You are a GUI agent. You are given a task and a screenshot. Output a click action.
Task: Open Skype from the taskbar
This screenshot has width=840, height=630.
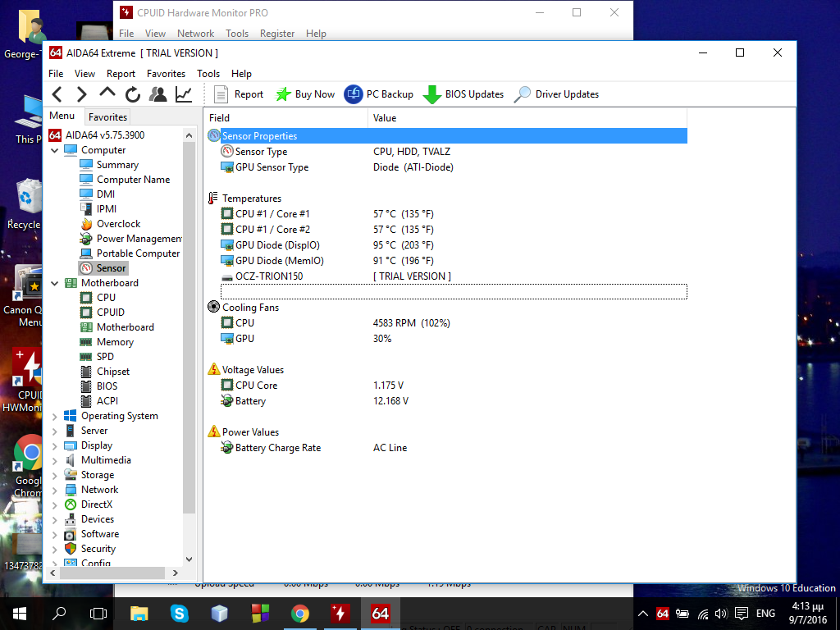point(179,614)
